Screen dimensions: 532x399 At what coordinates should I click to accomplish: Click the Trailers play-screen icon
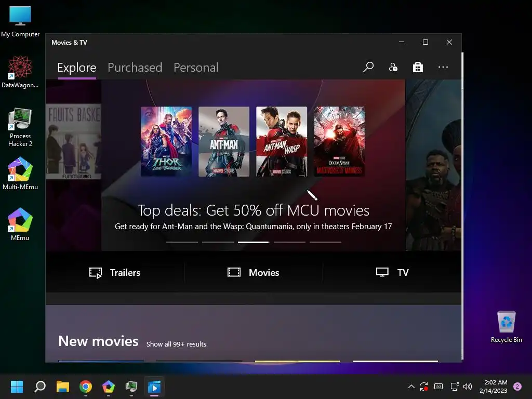click(x=96, y=273)
